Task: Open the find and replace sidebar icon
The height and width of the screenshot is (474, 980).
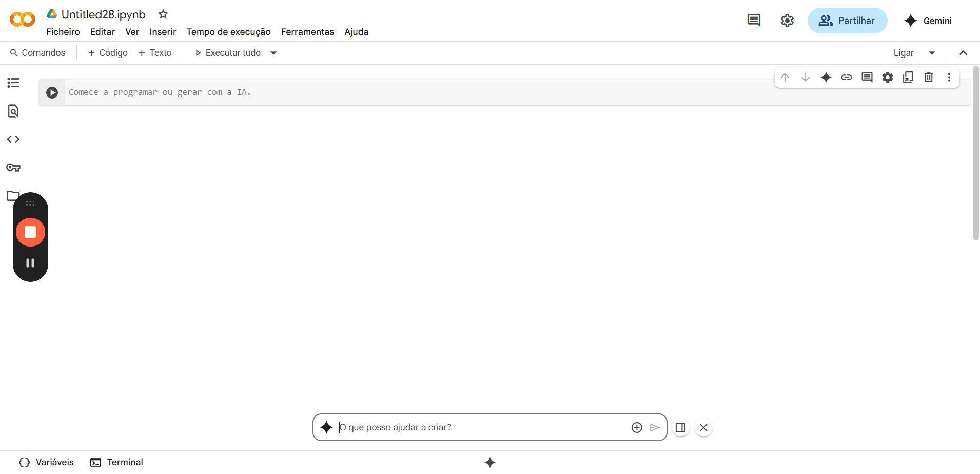Action: coord(13,111)
